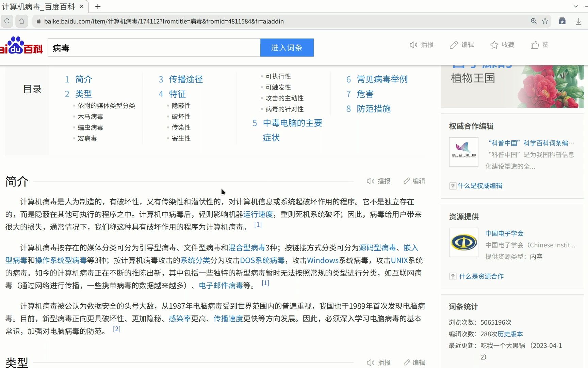The width and height of the screenshot is (588, 368).
Task: Open subsection 寄生性
Action: point(181,138)
